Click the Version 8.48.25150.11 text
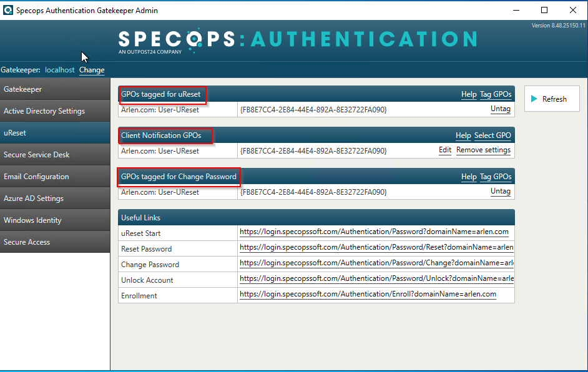Viewport: 588px width, 372px height. tap(559, 26)
